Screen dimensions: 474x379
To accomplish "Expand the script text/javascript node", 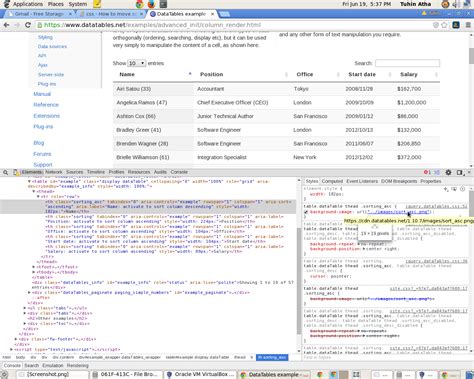I will [12, 350].
